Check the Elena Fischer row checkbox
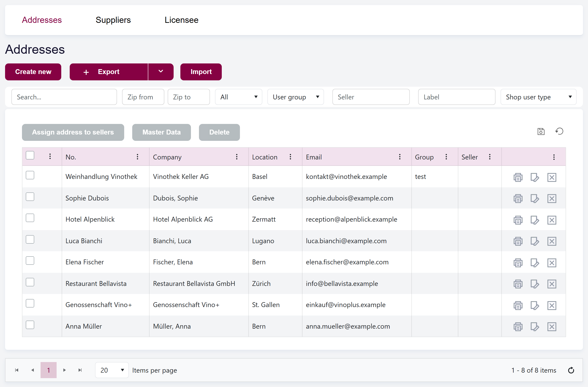Viewport: 588px width, 387px height. click(x=30, y=261)
